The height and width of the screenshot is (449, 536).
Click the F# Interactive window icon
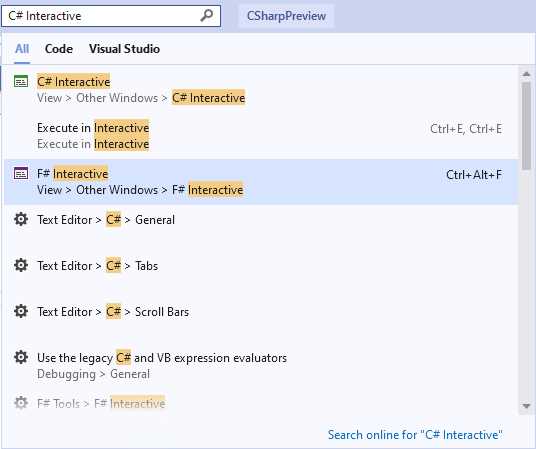point(21,173)
